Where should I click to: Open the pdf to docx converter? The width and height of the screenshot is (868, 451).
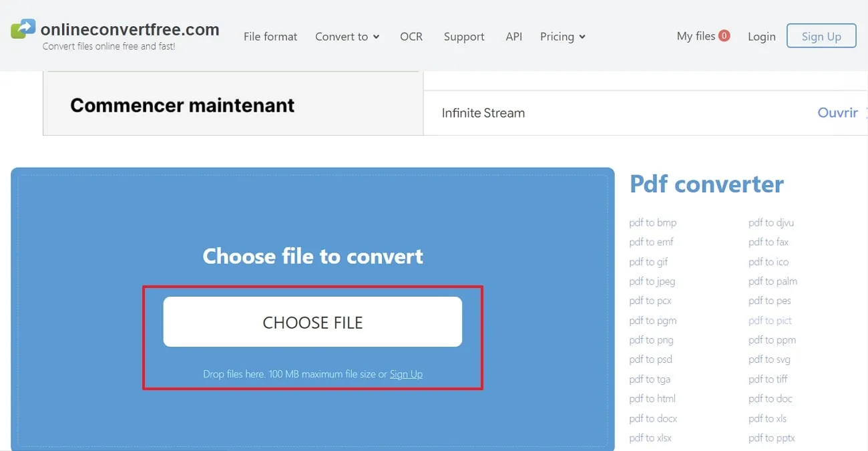pyautogui.click(x=652, y=418)
